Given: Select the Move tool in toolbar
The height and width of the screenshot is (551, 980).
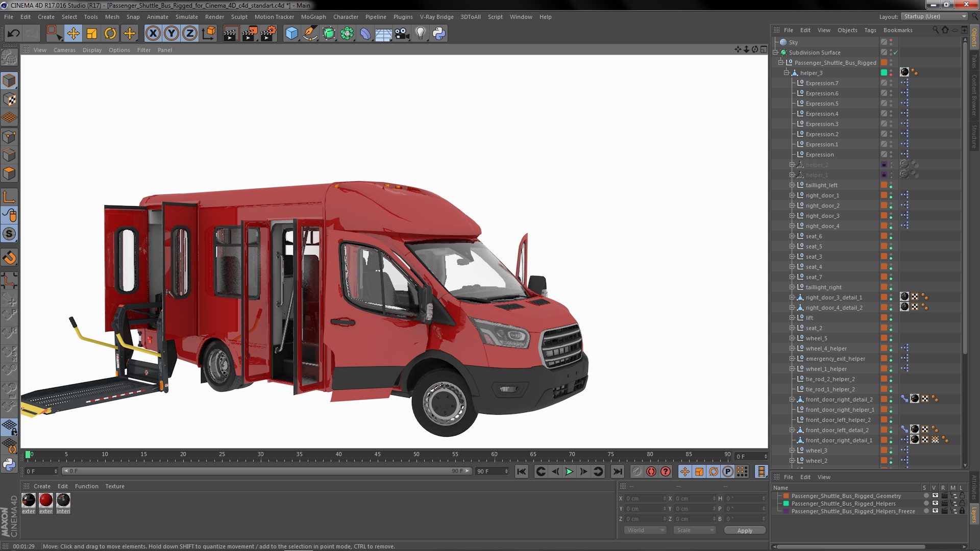Looking at the screenshot, I should coord(73,34).
